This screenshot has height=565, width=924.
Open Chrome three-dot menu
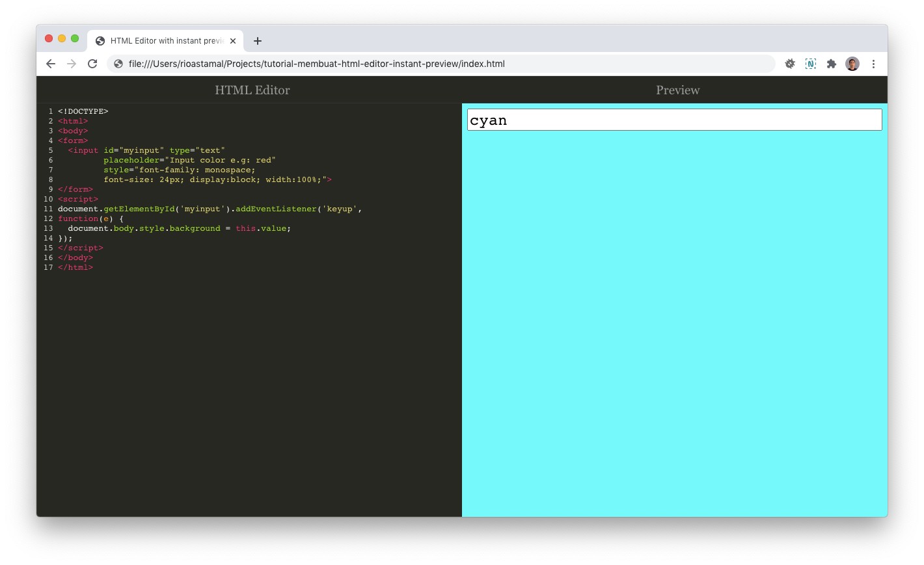873,64
